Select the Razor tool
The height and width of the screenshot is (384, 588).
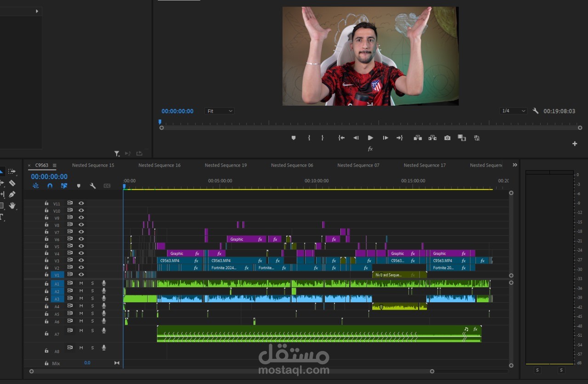tap(12, 183)
